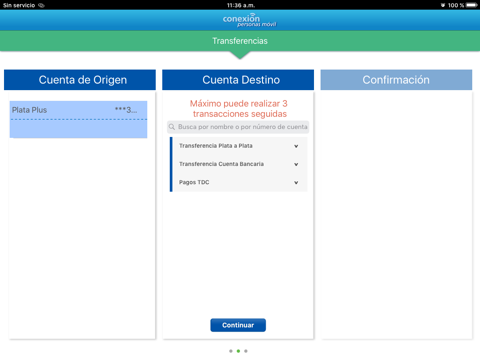Tap the Sin servicio status indicator
The height and width of the screenshot is (360, 480).
(19, 5)
